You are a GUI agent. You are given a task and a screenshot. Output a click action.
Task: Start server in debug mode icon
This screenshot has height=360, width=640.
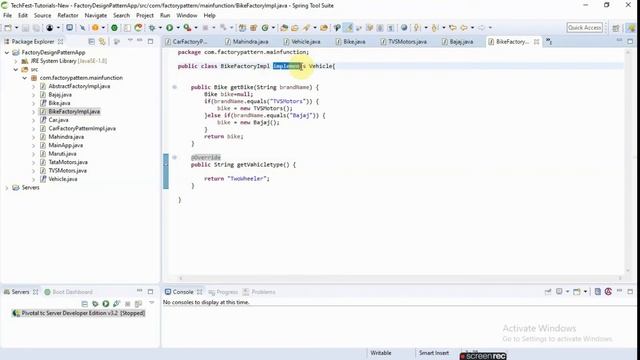point(95,304)
